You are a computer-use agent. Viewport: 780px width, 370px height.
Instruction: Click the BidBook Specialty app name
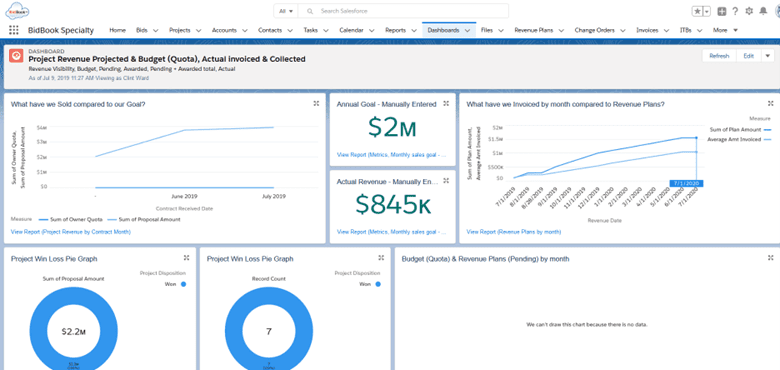click(x=61, y=30)
